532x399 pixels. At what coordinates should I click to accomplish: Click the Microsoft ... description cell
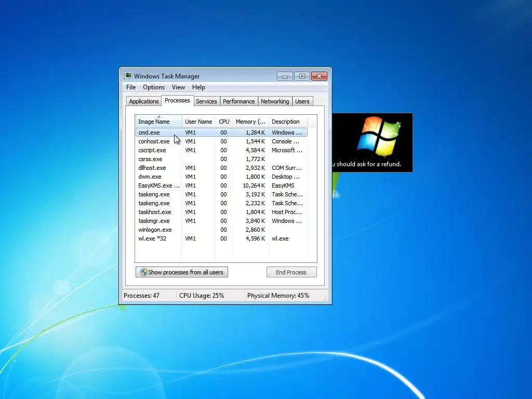(287, 150)
